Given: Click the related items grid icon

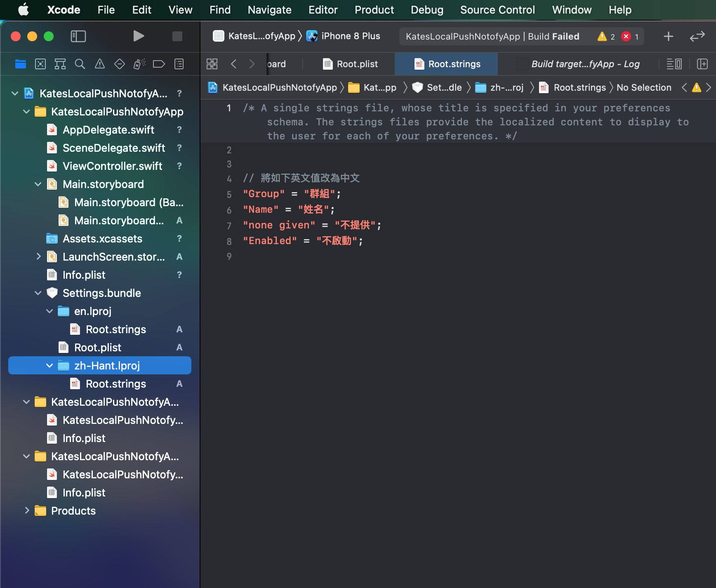Looking at the screenshot, I should (x=212, y=64).
